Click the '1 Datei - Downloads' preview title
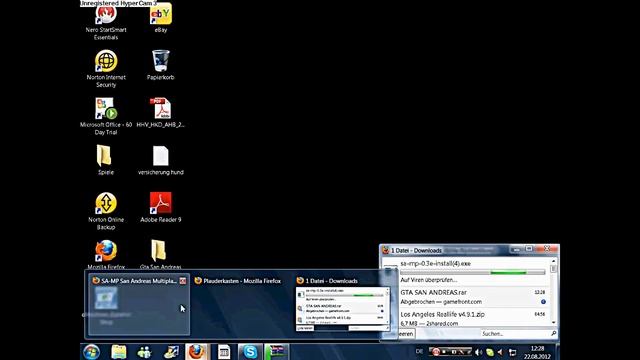 coord(331,281)
